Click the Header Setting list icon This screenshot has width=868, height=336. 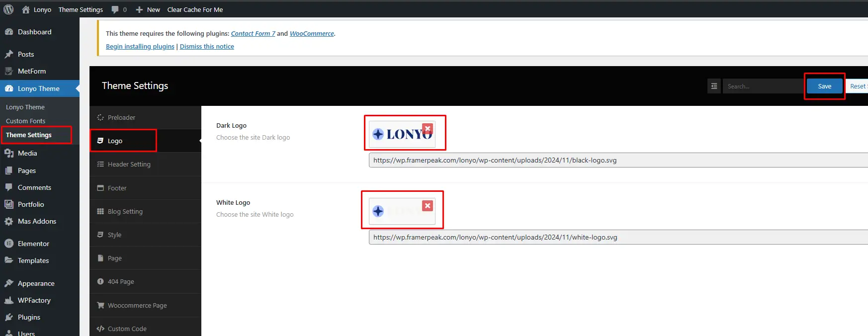click(100, 164)
